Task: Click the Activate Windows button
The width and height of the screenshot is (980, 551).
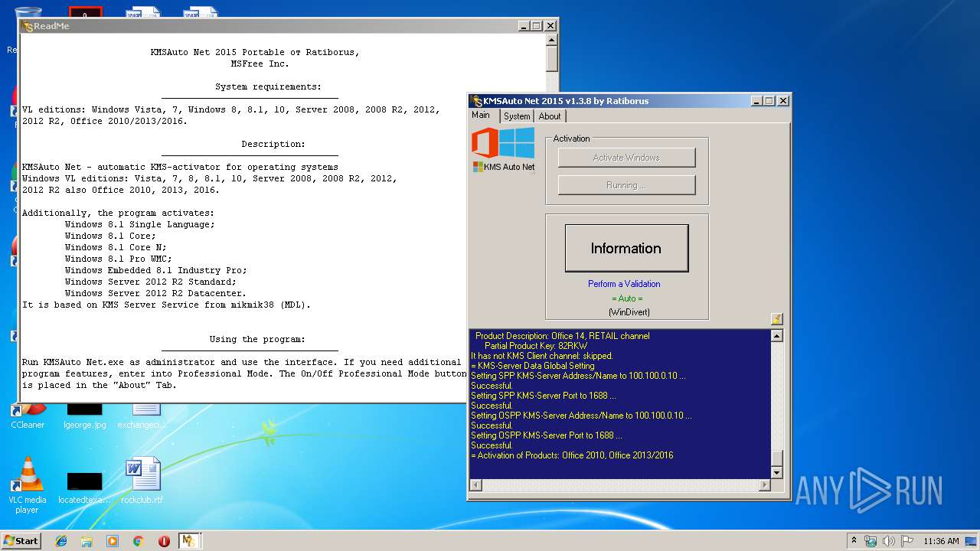Action: point(626,158)
